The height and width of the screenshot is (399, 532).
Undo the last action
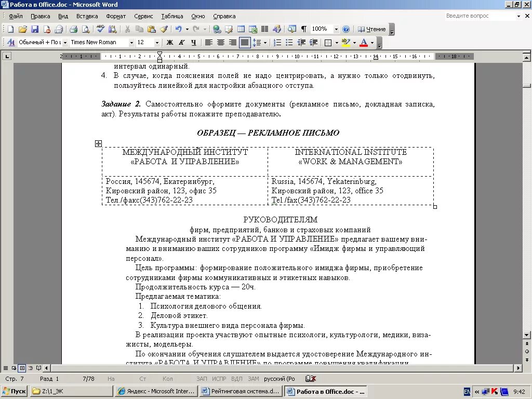coord(179,29)
